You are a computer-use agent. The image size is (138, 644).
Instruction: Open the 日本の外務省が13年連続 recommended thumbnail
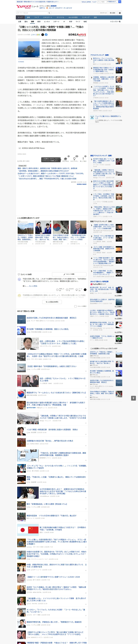[x=61, y=227]
